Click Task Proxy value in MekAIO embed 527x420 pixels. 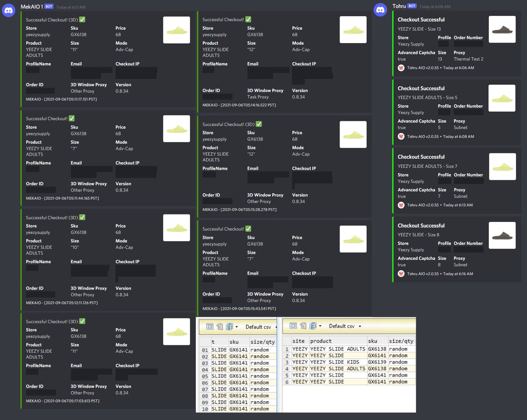coord(258,97)
